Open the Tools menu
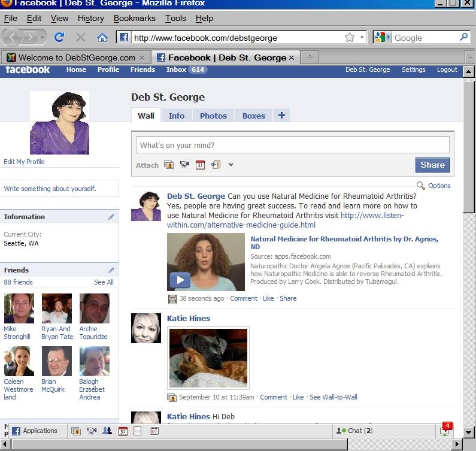Screen dimensions: 476x451 click(x=175, y=18)
